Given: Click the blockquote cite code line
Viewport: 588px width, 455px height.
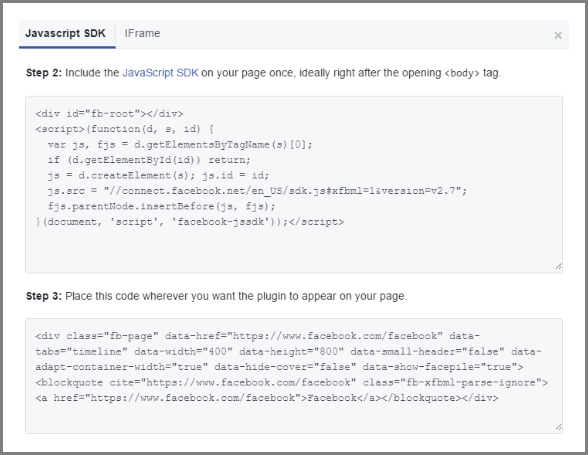Looking at the screenshot, I should [291, 383].
